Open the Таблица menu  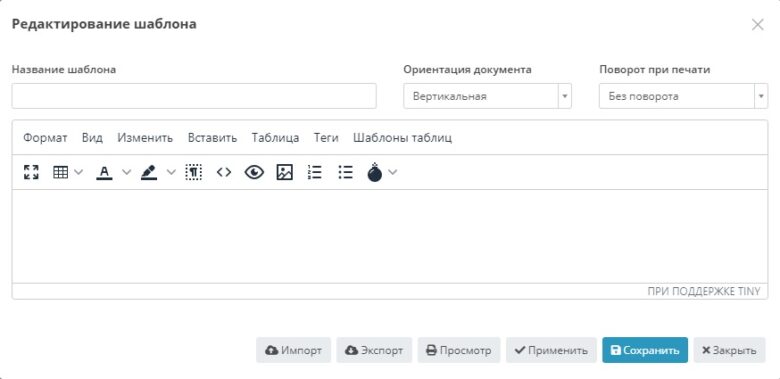276,138
